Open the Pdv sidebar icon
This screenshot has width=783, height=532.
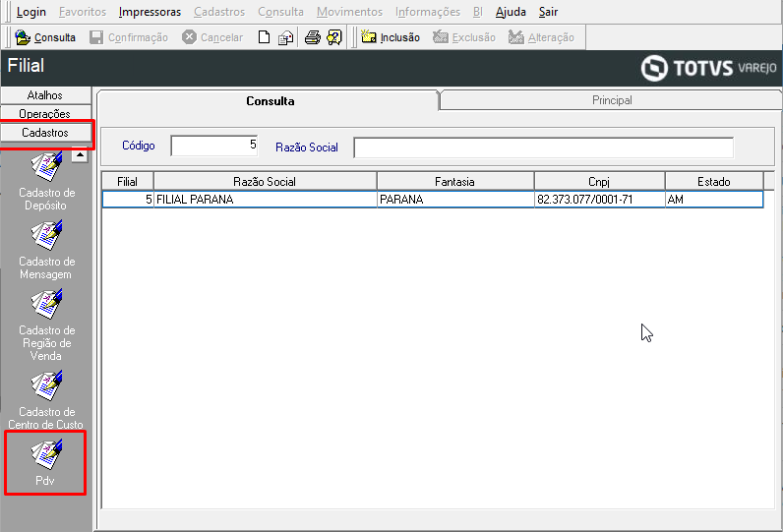[46, 454]
